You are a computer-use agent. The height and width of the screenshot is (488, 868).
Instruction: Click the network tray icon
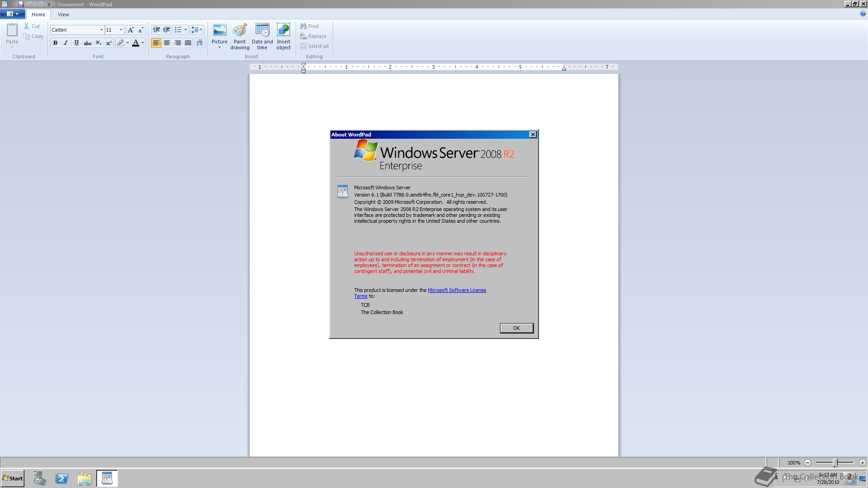point(797,478)
